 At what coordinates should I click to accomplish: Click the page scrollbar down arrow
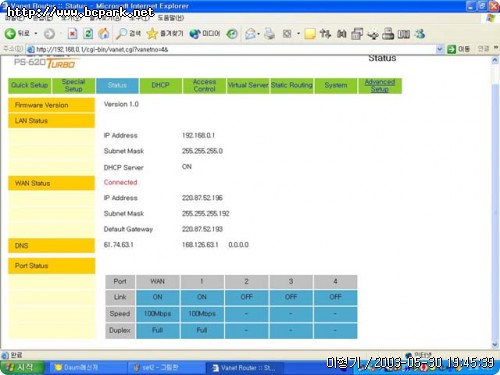coord(495,344)
